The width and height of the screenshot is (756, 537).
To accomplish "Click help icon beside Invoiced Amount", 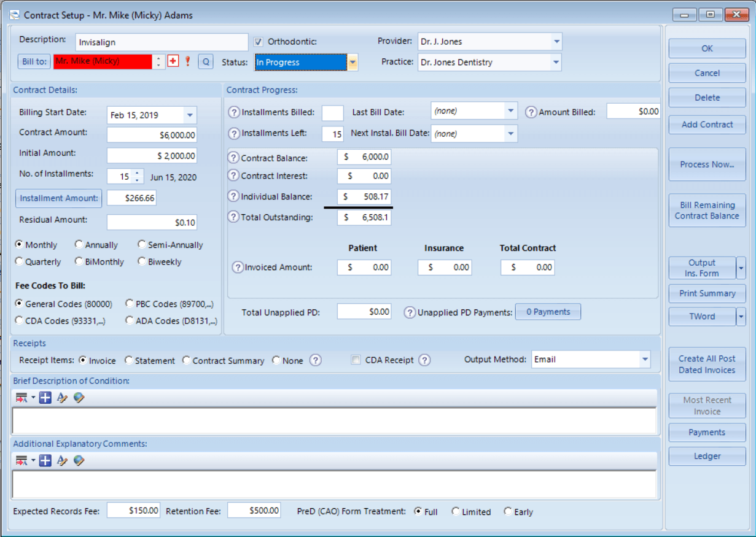I will 238,268.
